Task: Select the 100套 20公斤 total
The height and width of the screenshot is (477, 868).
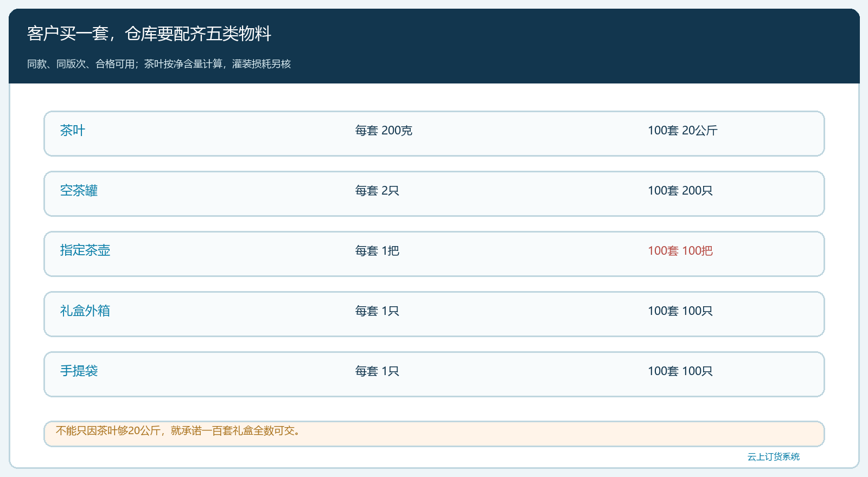Action: point(682,131)
